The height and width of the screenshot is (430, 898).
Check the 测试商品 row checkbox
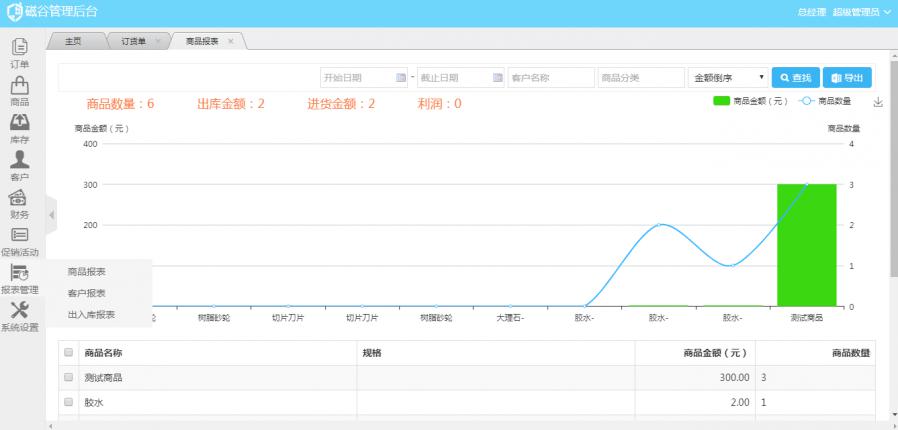pyautogui.click(x=69, y=377)
